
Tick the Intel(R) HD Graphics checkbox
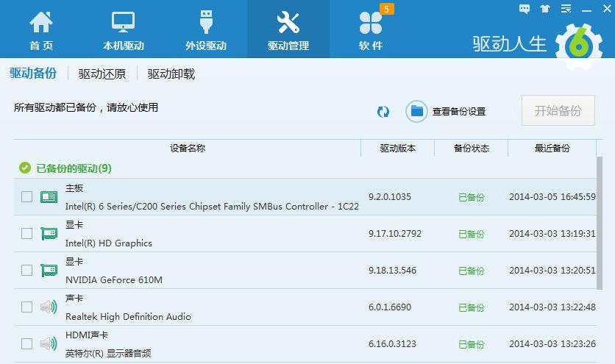[x=26, y=234]
